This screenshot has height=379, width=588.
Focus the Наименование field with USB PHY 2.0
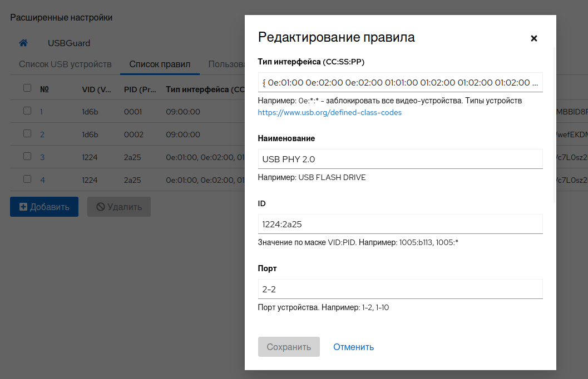click(400, 159)
